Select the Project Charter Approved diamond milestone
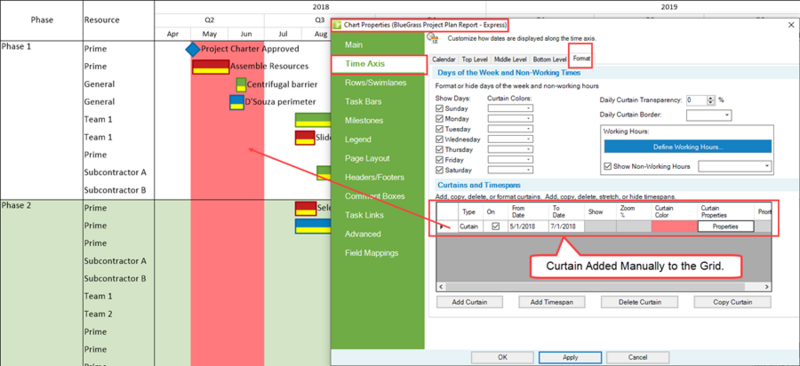The width and height of the screenshot is (800, 366). click(192, 49)
